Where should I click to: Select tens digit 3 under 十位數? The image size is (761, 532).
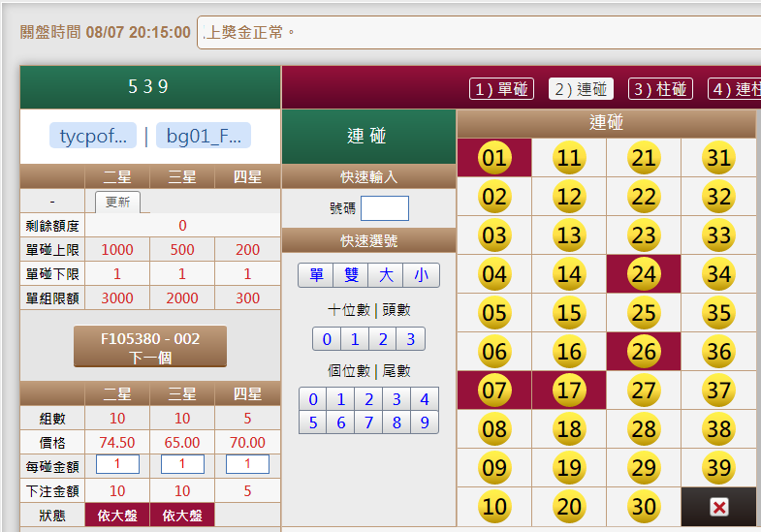pos(411,339)
